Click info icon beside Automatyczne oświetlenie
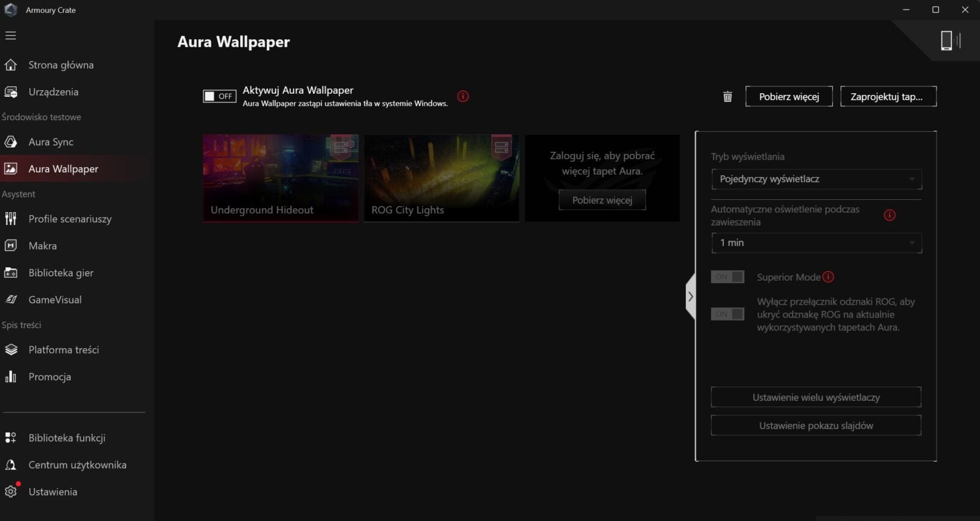This screenshot has height=521, width=980. [890, 215]
